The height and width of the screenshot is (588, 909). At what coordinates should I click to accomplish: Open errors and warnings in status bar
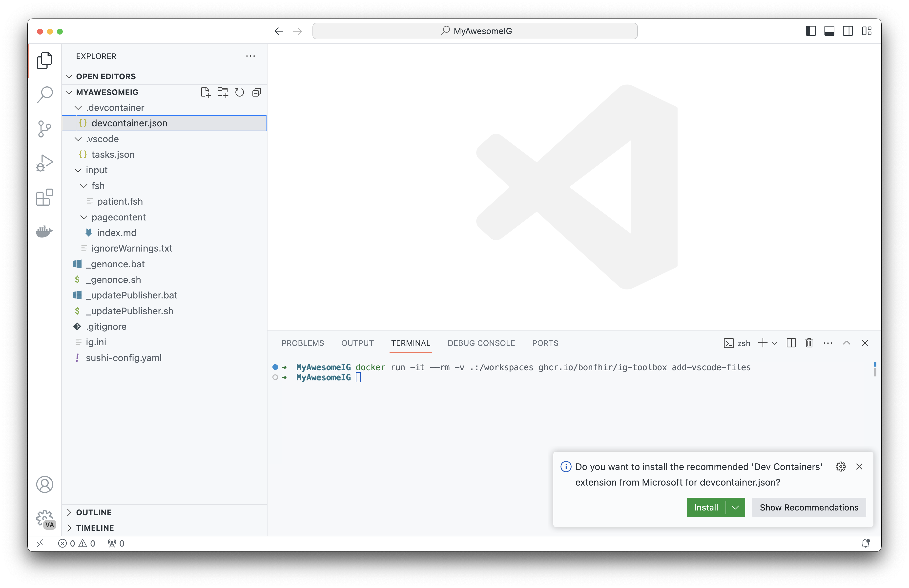click(x=76, y=543)
